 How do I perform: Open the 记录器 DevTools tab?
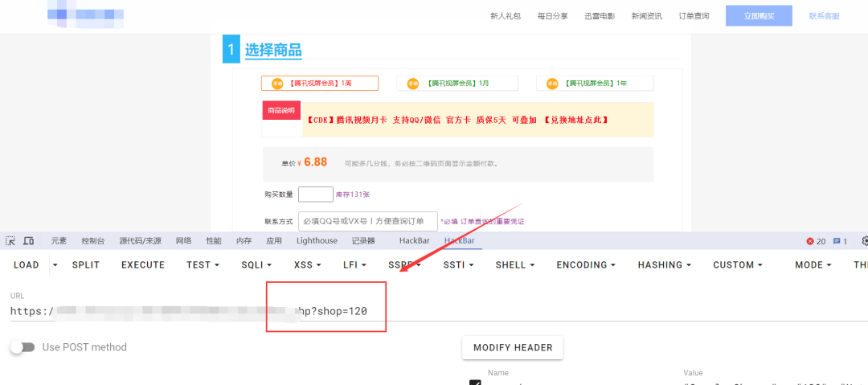pos(363,241)
